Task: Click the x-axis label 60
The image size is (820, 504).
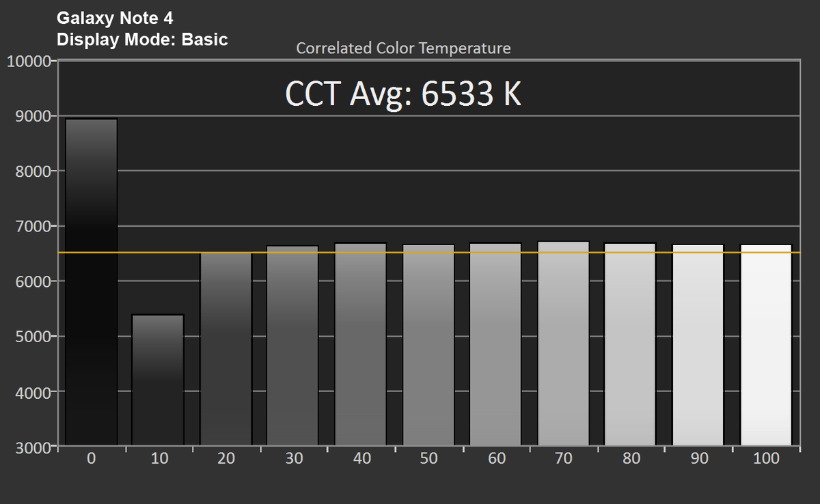Action: tap(496, 459)
